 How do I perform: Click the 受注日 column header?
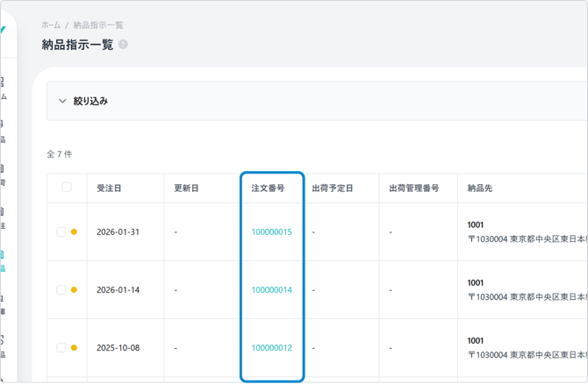[110, 188]
